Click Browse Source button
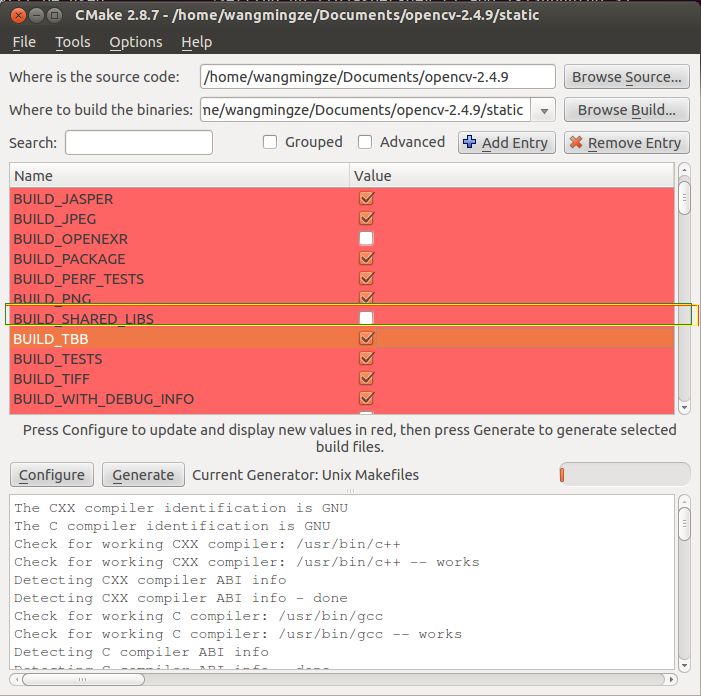This screenshot has height=696, width=701. [627, 77]
